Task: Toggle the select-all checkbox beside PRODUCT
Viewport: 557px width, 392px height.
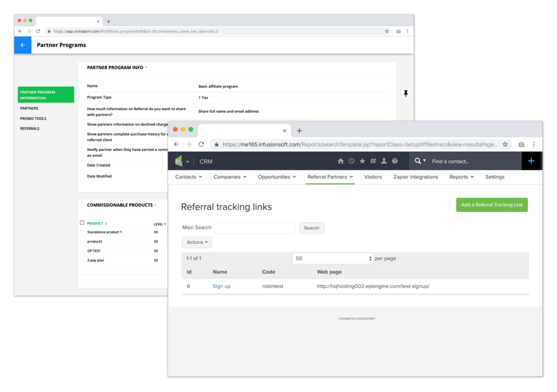Action: click(x=82, y=223)
